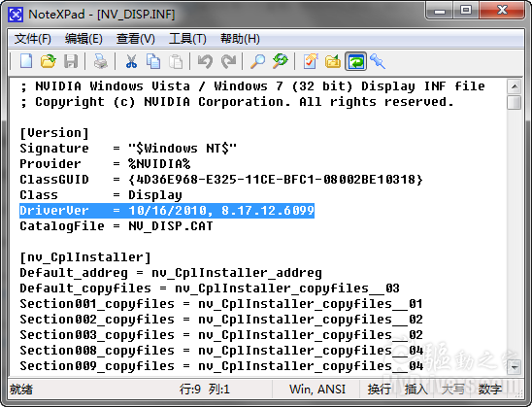Click the Section008_copyfiles line
This screenshot has height=407, width=532.
coord(221,351)
